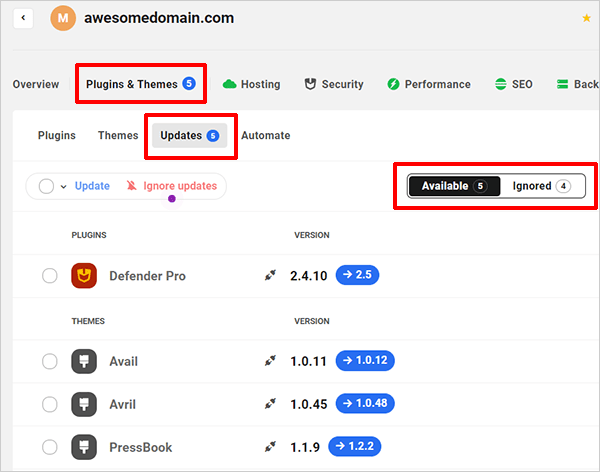Switch to the Hosting tab

251,85
